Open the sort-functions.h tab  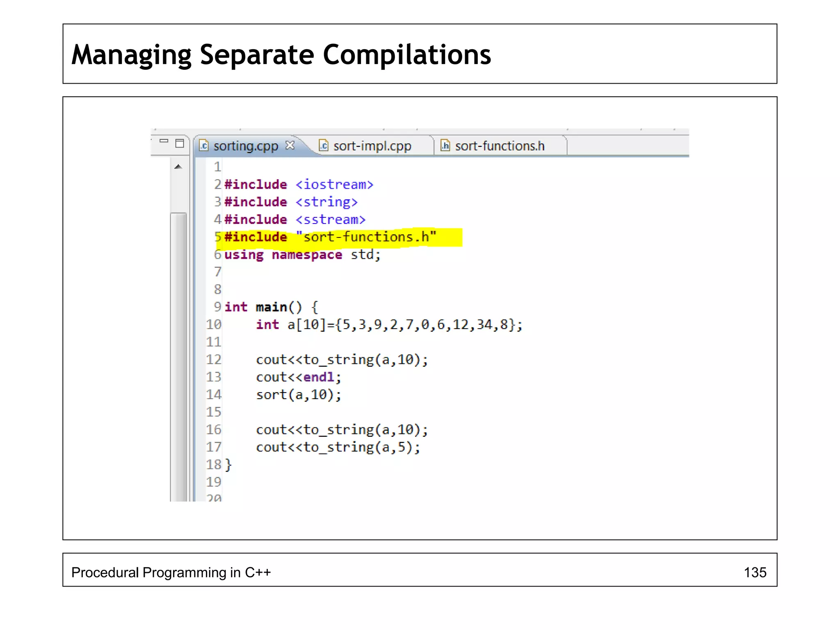[500, 146]
